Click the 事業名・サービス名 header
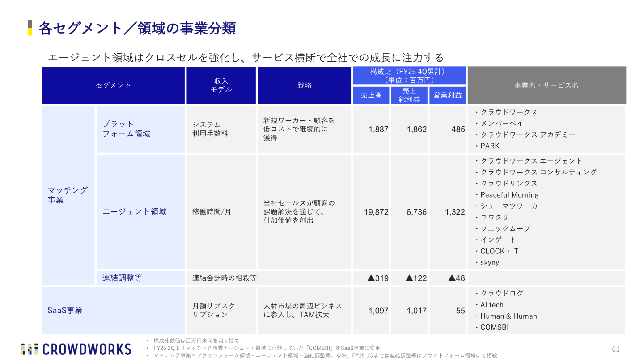The height and width of the screenshot is (362, 644). coord(547,85)
